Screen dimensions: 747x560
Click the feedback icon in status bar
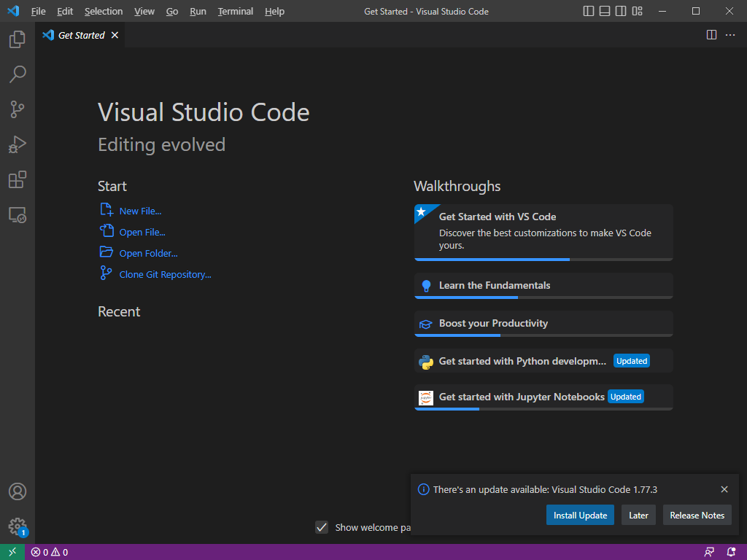pos(709,553)
